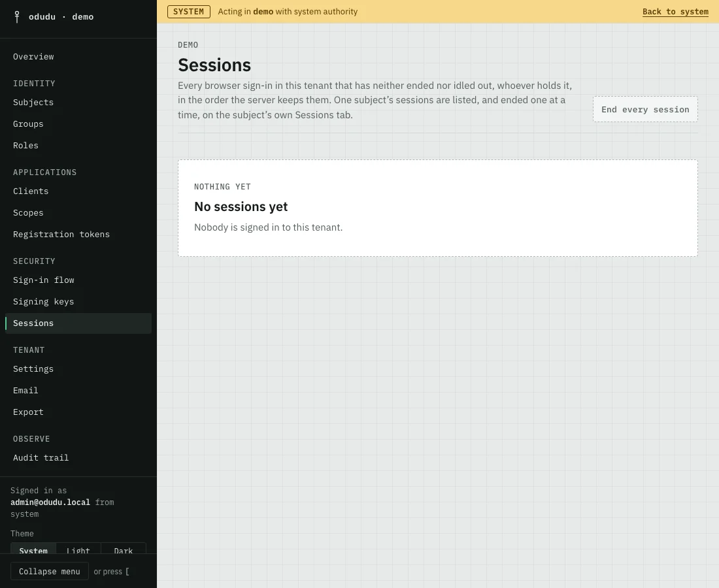Click the 'NOTHING YET' label
The height and width of the screenshot is (588, 719).
(x=222, y=187)
